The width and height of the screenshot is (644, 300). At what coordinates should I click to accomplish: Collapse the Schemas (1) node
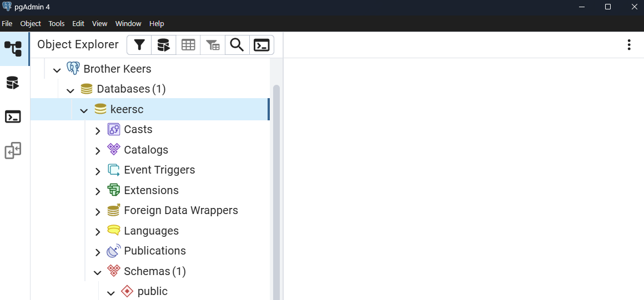pyautogui.click(x=98, y=272)
